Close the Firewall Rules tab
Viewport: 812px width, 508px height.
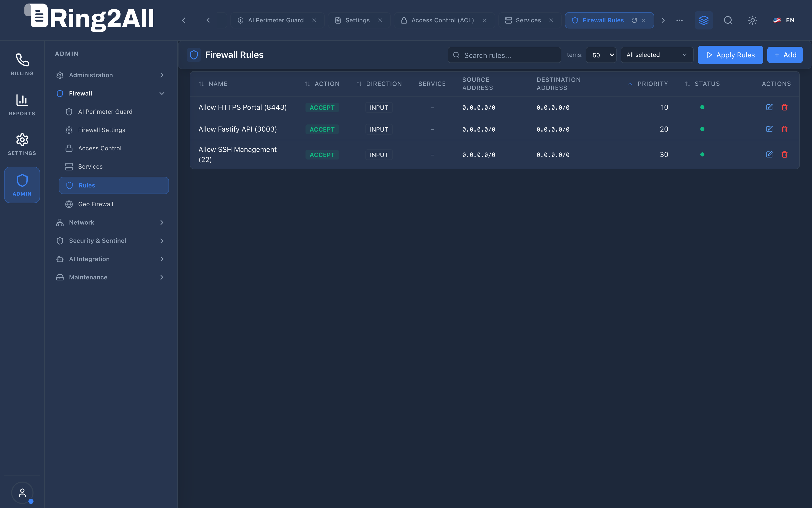pyautogui.click(x=644, y=20)
